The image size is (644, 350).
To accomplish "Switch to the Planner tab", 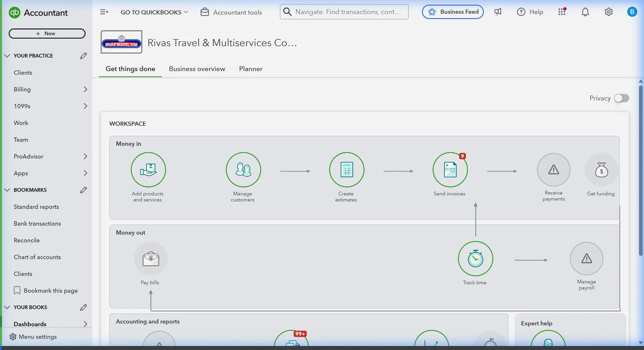I will click(251, 69).
